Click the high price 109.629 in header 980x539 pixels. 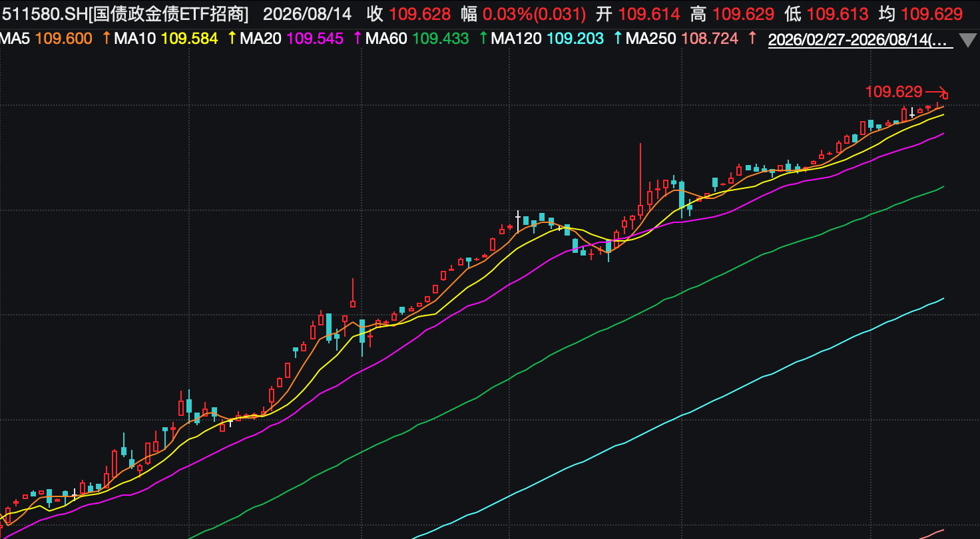tap(743, 13)
